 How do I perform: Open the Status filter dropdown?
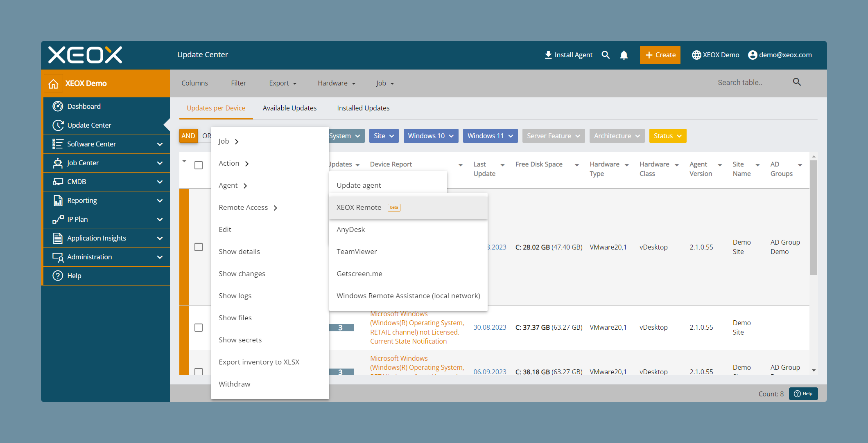(667, 136)
